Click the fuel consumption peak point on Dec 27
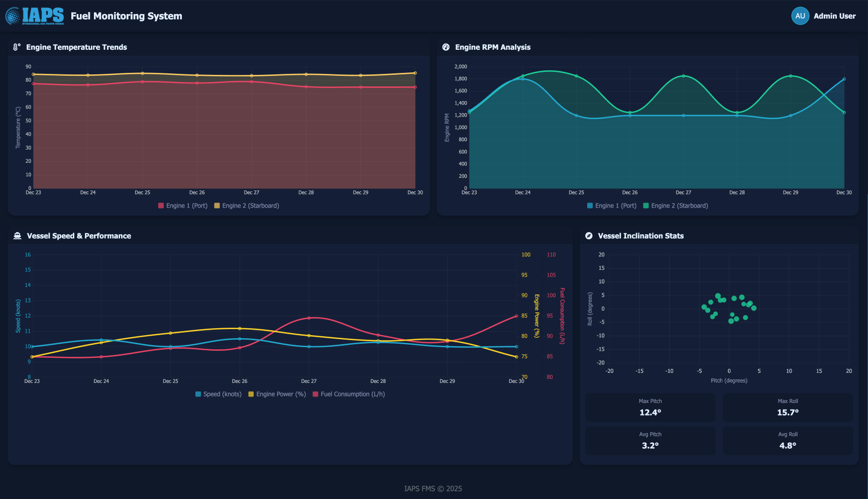868x499 pixels. (309, 318)
